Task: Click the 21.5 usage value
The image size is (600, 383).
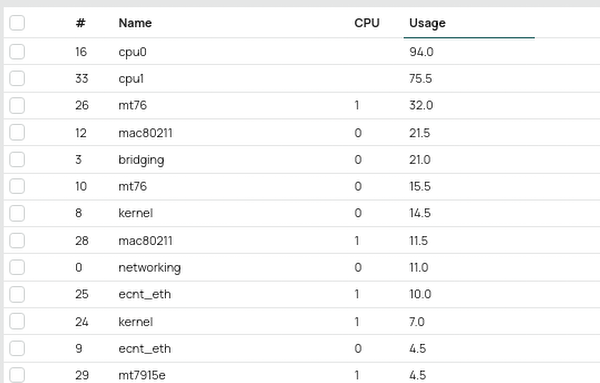Action: tap(419, 133)
